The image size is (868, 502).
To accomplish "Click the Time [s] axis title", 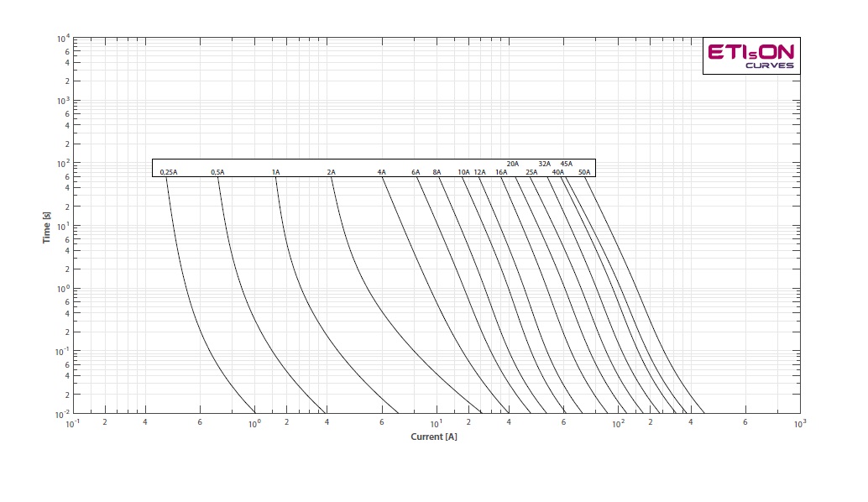I will [x=48, y=227].
